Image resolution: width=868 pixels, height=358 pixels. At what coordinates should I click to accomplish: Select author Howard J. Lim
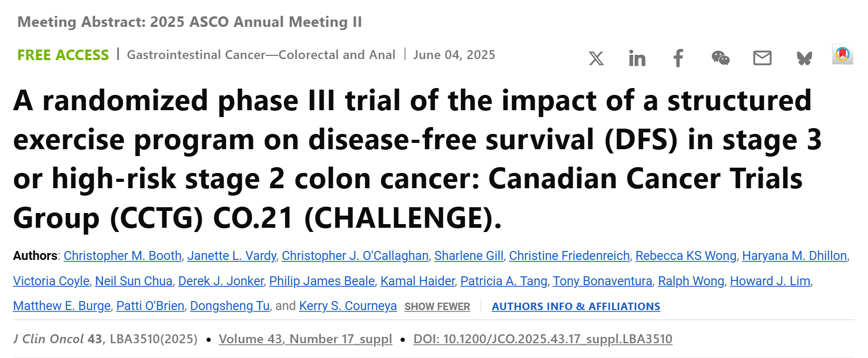click(770, 281)
